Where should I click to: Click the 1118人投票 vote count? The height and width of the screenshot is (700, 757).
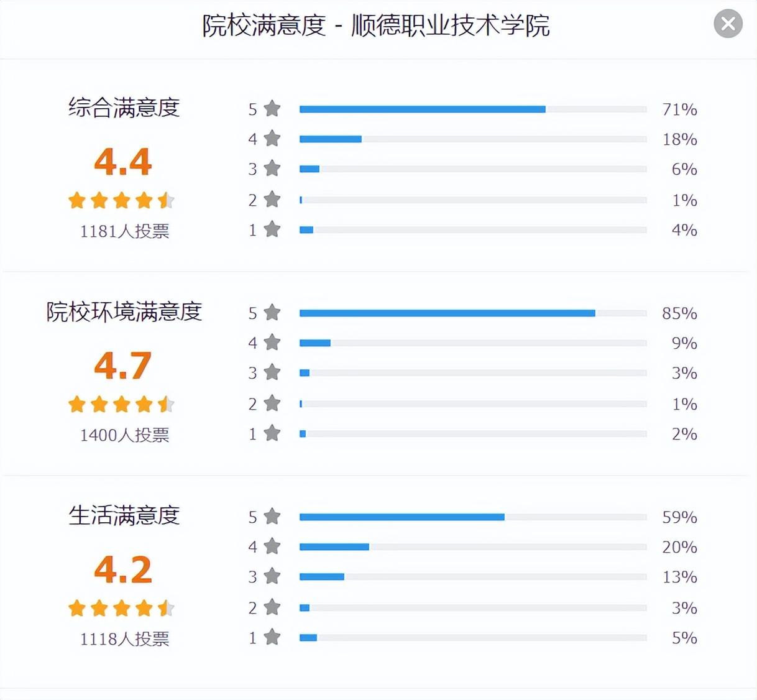point(124,639)
